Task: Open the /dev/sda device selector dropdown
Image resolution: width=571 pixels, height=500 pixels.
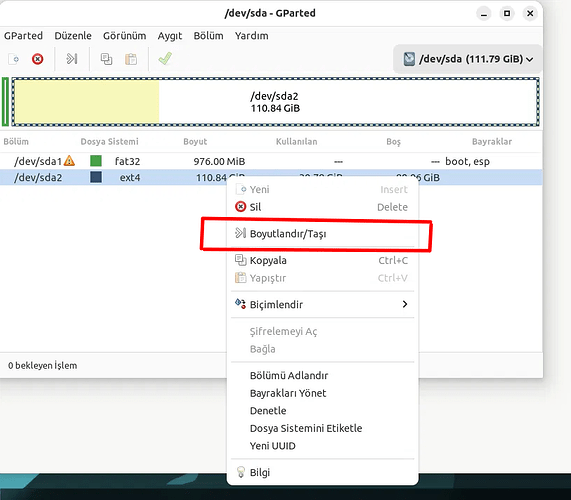Action: click(468, 59)
